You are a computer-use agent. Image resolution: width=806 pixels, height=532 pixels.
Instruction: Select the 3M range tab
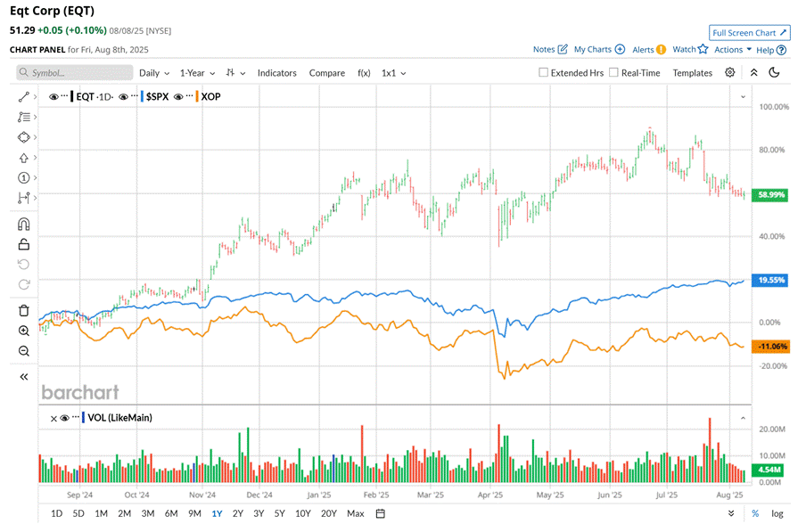(148, 513)
